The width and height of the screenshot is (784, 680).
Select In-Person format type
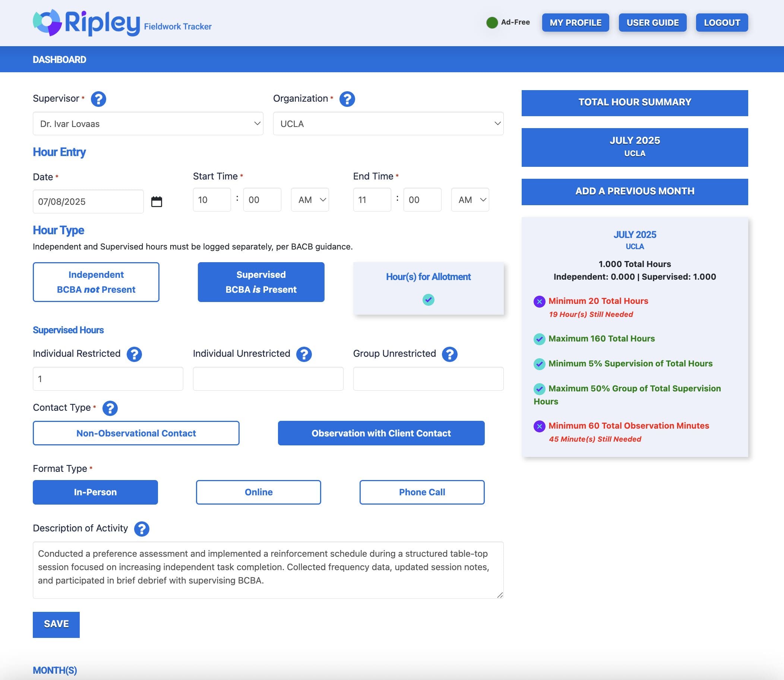click(x=95, y=492)
